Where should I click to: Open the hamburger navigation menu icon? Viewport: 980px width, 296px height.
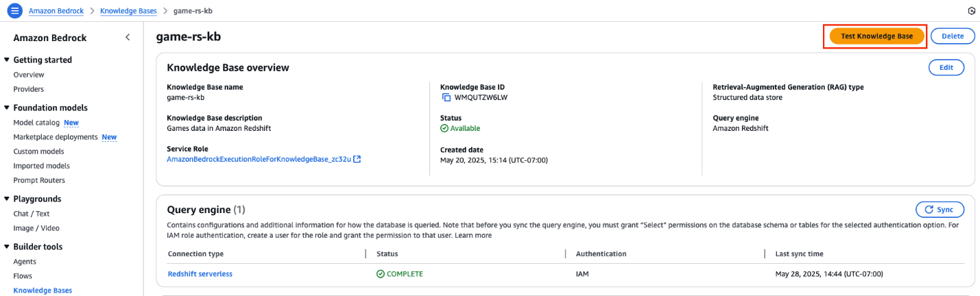coord(14,11)
